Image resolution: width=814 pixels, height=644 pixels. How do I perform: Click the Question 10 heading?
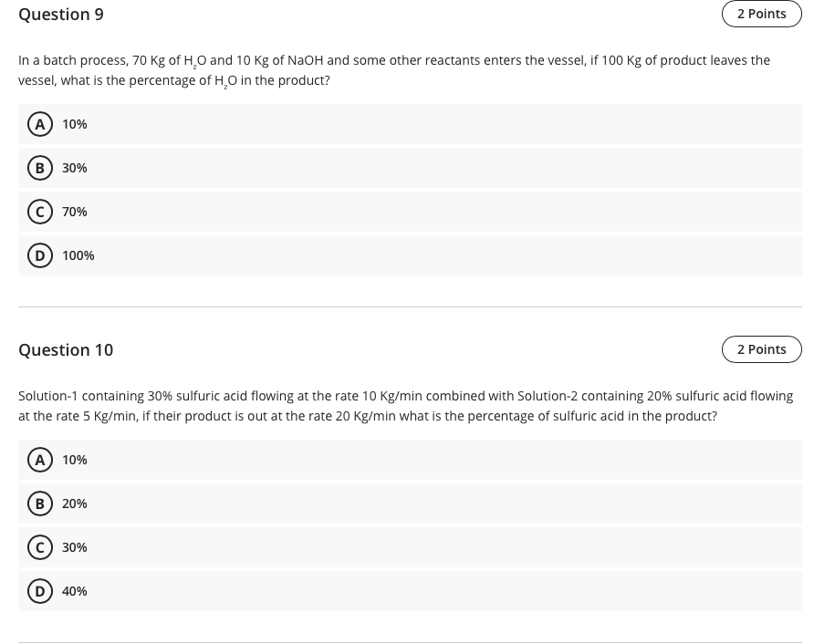pyautogui.click(x=66, y=350)
